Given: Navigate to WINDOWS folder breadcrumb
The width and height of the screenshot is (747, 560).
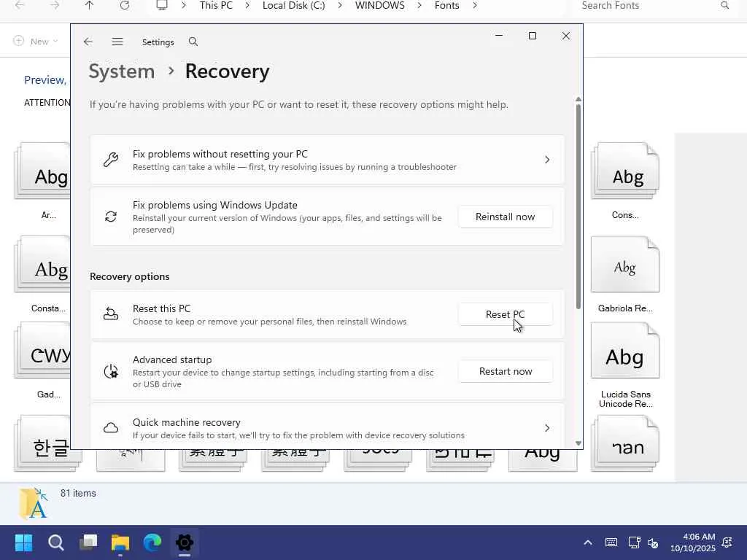Looking at the screenshot, I should pyautogui.click(x=379, y=5).
